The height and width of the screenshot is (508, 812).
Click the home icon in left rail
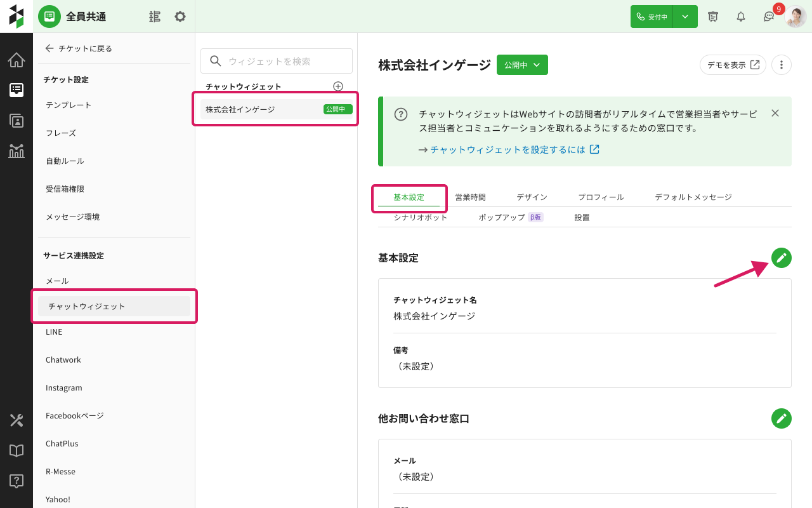16,60
